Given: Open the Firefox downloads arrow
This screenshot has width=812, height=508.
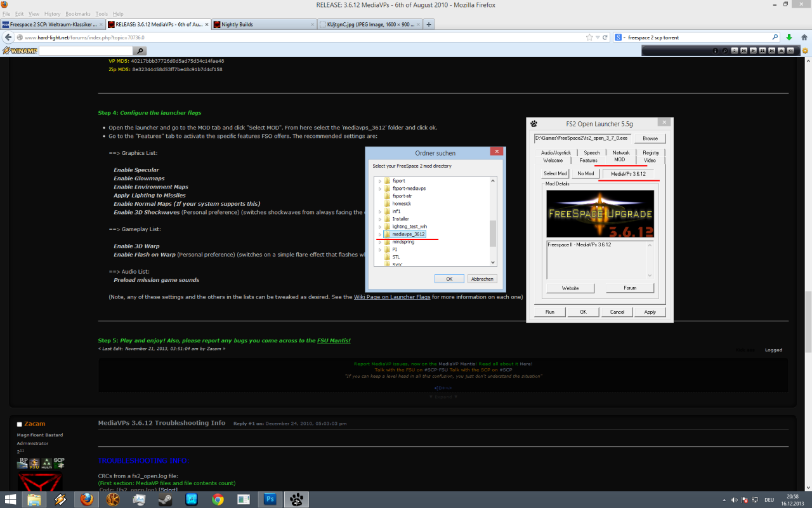Looking at the screenshot, I should click(789, 37).
